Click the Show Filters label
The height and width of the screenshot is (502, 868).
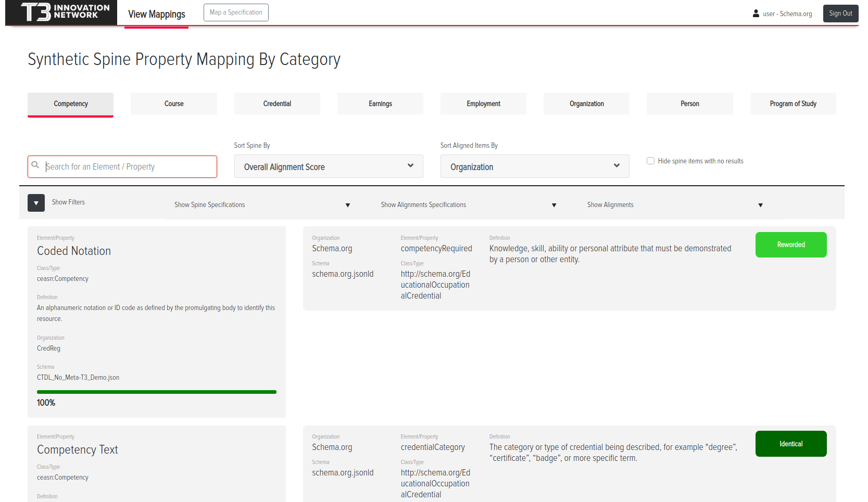68,202
